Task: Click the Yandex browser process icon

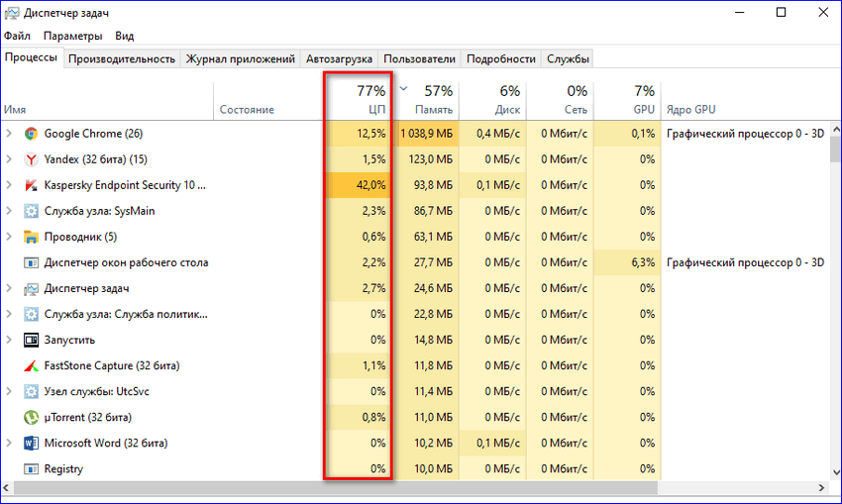Action: click(x=31, y=159)
